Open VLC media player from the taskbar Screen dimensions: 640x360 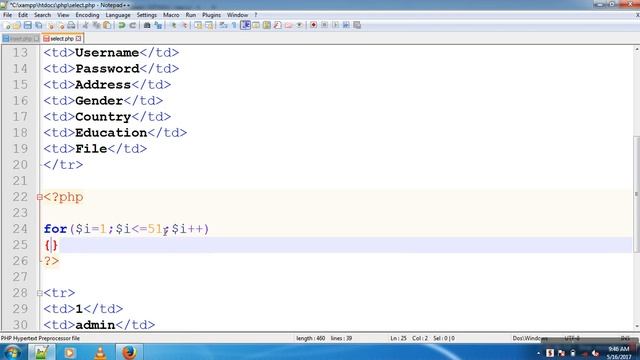tap(100, 352)
